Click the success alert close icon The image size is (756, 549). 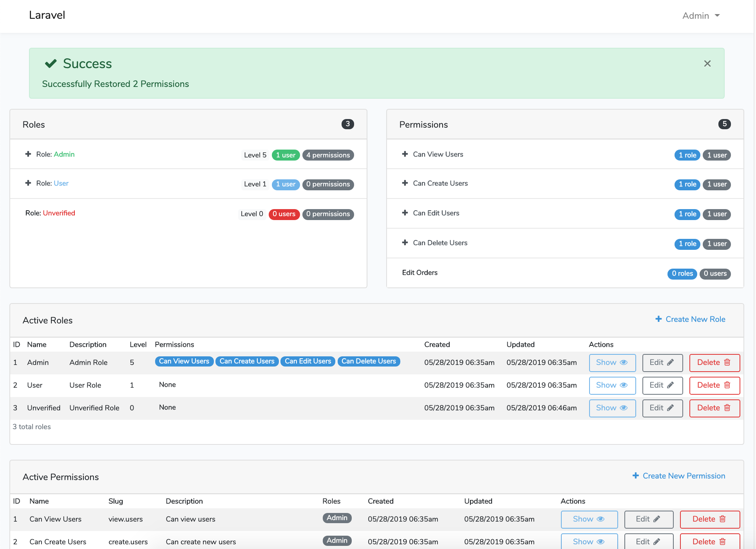click(709, 63)
